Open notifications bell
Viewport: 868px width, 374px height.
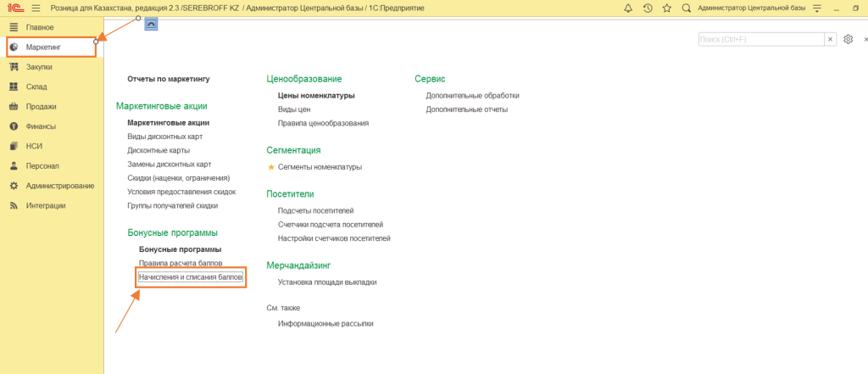[628, 8]
